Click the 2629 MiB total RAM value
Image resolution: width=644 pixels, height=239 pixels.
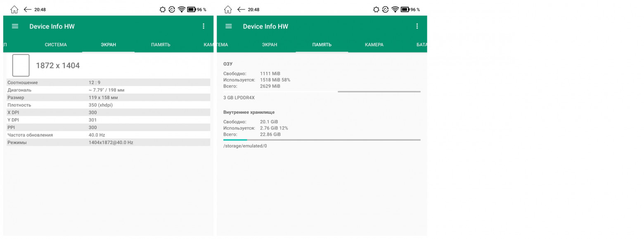coord(270,86)
